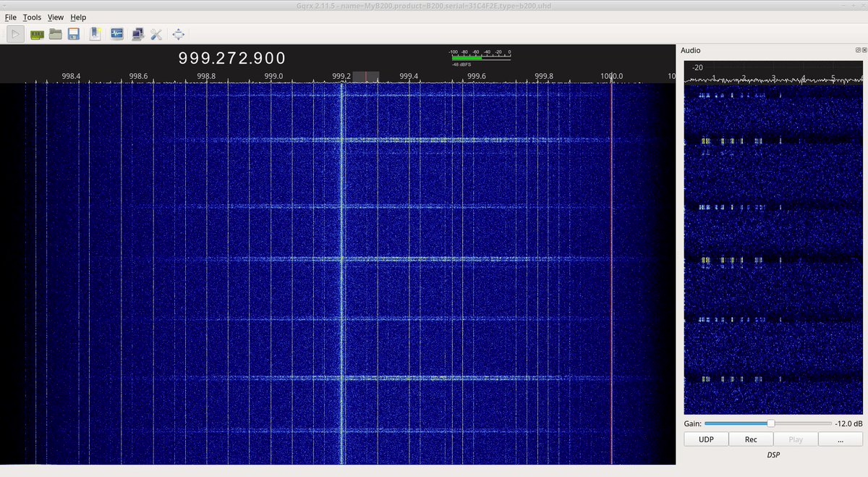This screenshot has width=868, height=477.
Task: Click the UDP streaming button
Action: (706, 439)
